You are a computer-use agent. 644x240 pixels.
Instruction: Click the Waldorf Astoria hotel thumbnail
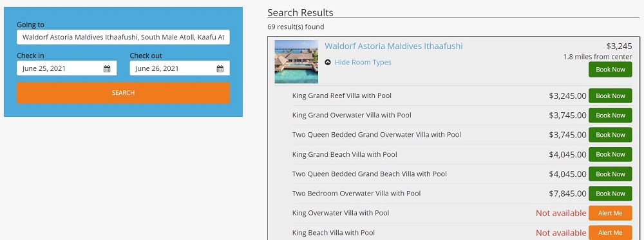296,62
